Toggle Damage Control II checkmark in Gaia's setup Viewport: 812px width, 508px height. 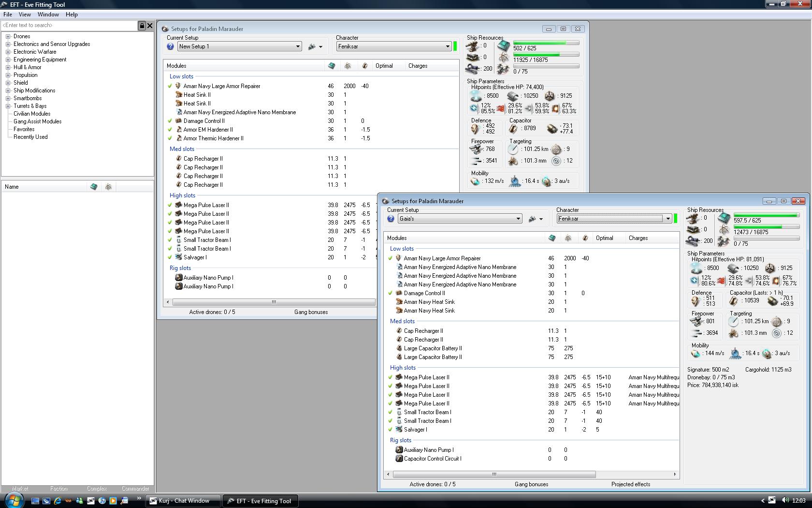[391, 293]
